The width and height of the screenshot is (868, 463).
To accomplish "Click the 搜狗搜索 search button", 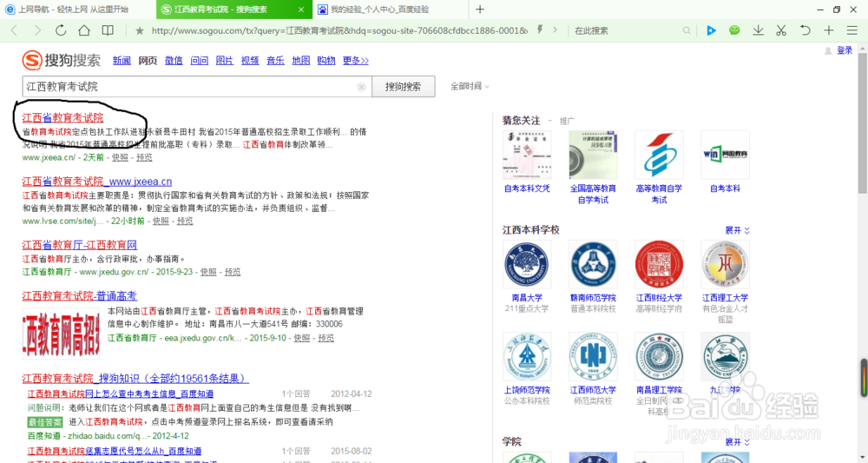I will coord(403,86).
